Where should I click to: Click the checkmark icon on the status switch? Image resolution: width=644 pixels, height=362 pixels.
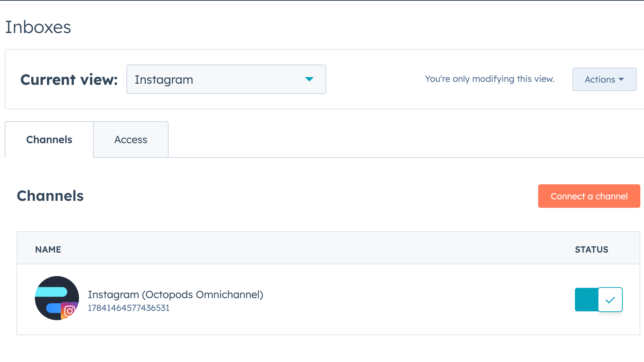point(610,300)
